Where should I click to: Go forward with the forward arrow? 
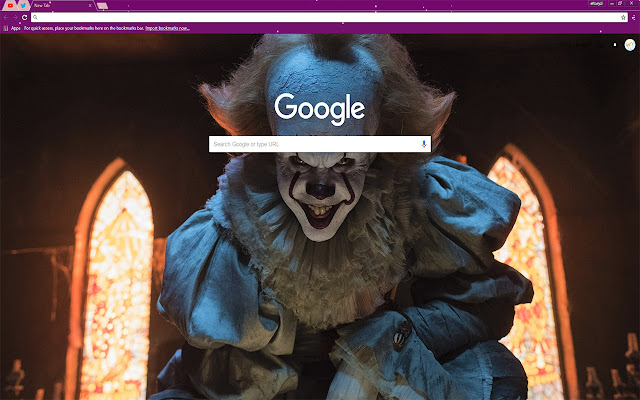[16, 18]
